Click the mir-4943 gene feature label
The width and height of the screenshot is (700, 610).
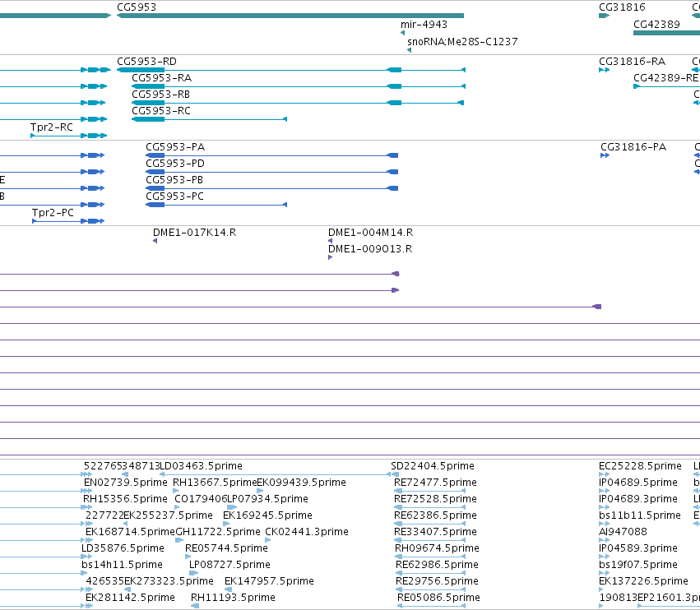click(x=424, y=25)
